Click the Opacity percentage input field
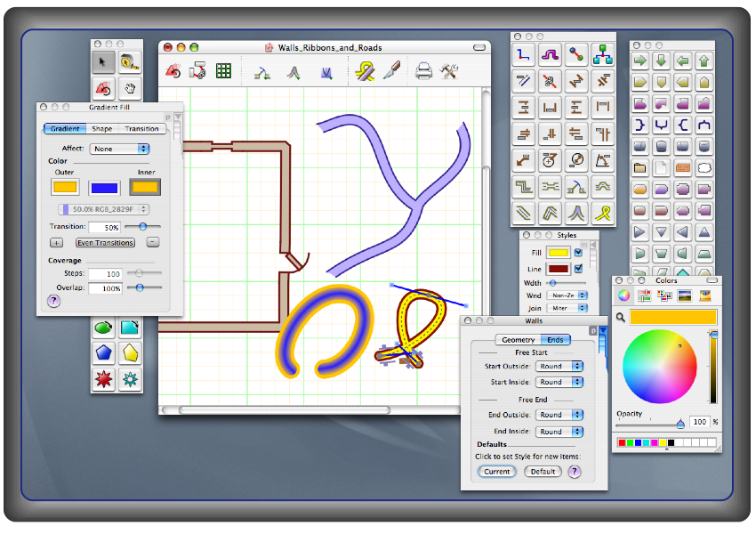The image size is (756, 534). pyautogui.click(x=699, y=422)
